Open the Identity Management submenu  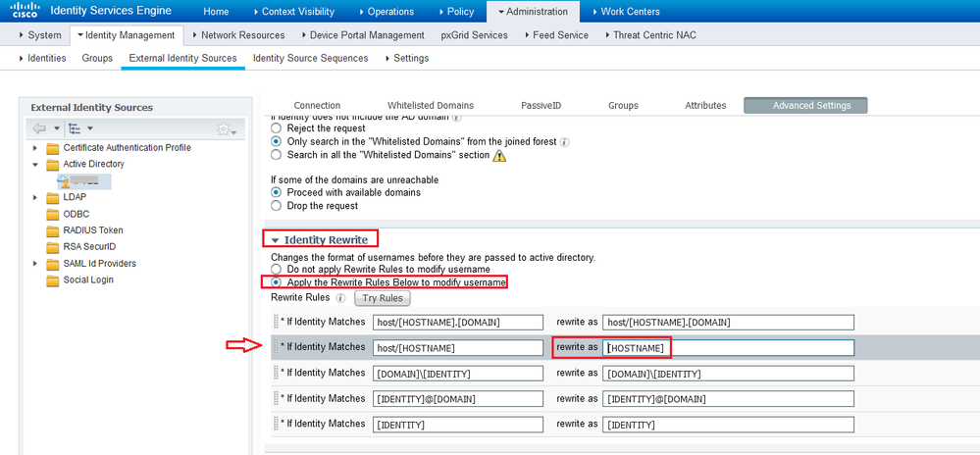pos(127,35)
